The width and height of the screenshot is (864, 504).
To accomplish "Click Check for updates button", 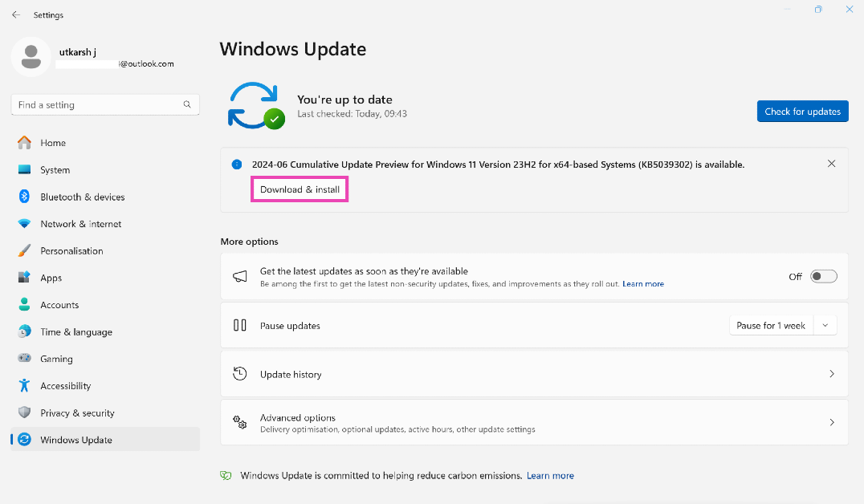I will point(802,112).
